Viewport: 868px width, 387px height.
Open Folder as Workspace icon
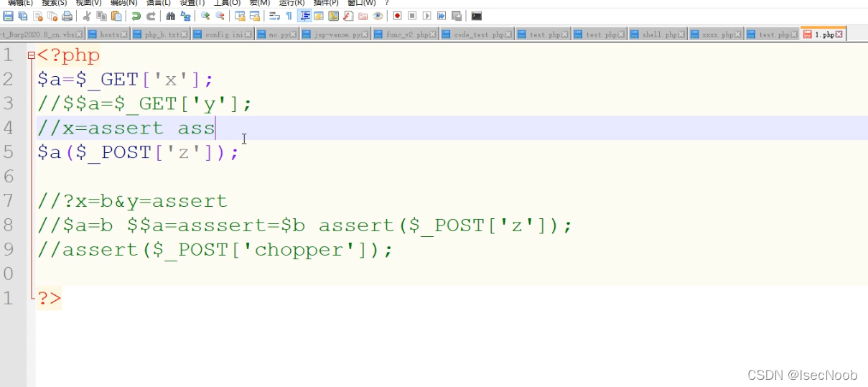(x=363, y=16)
